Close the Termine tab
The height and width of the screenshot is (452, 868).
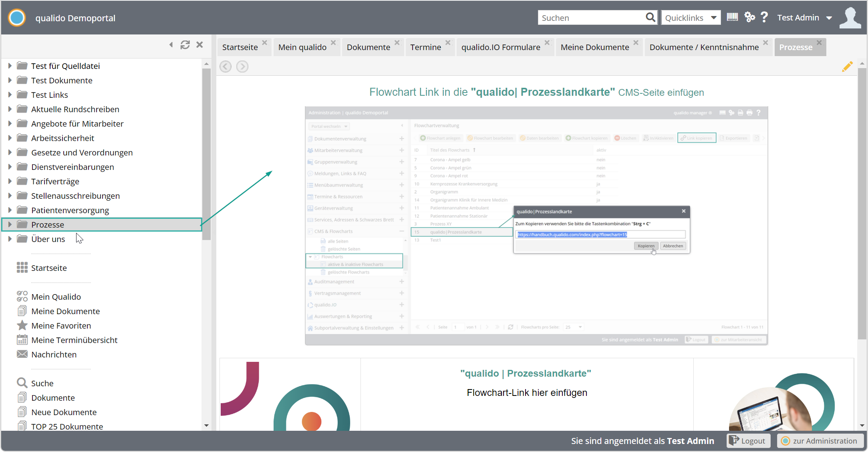[x=448, y=42]
